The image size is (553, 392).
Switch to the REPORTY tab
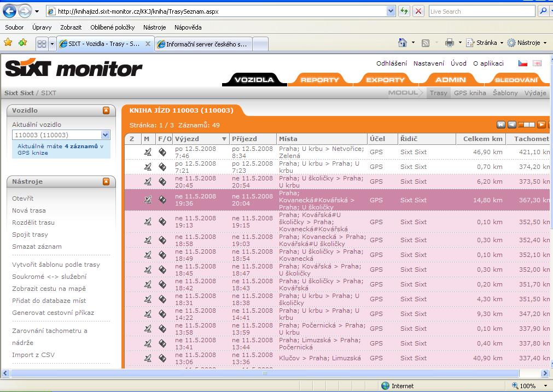click(319, 80)
